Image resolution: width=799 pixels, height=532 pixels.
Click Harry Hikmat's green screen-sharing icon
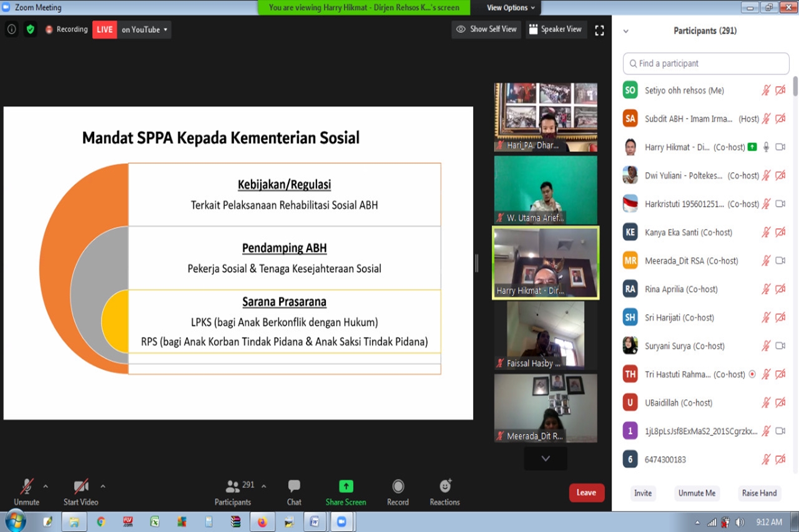point(752,147)
